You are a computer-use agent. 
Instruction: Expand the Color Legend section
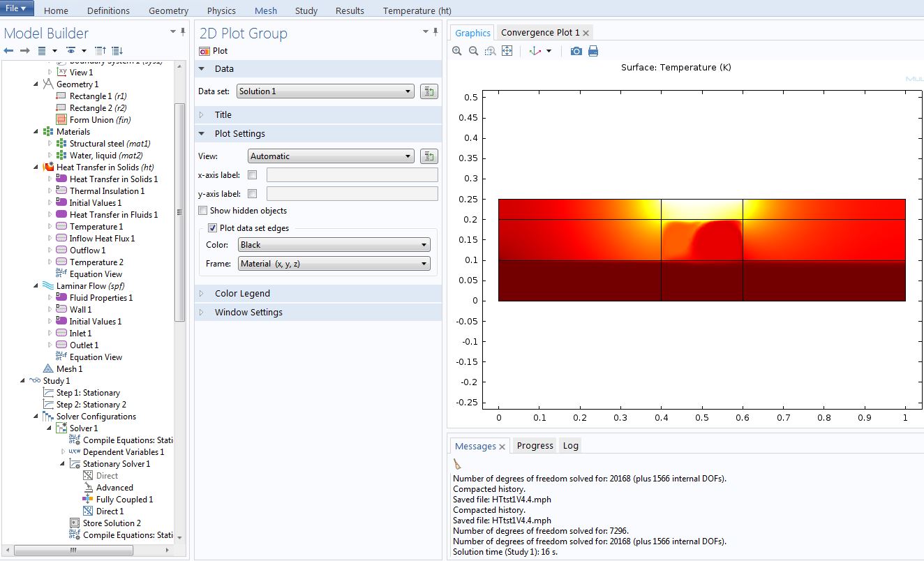click(241, 294)
